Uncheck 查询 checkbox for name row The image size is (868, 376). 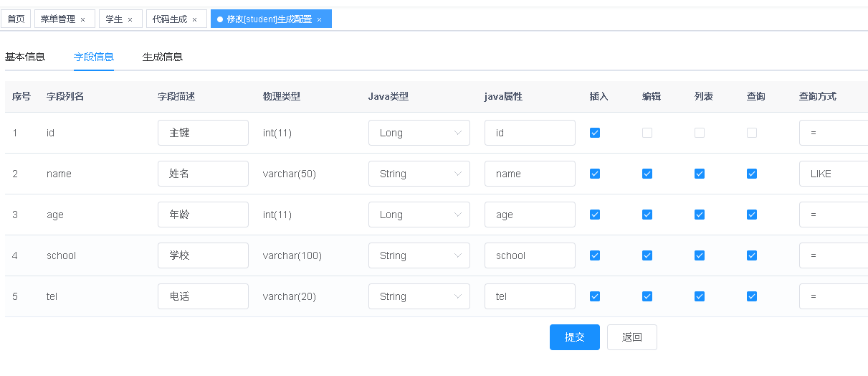(x=752, y=174)
